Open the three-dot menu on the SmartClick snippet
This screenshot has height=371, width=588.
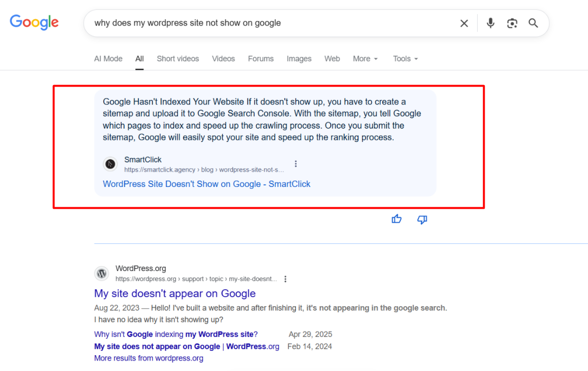[295, 163]
